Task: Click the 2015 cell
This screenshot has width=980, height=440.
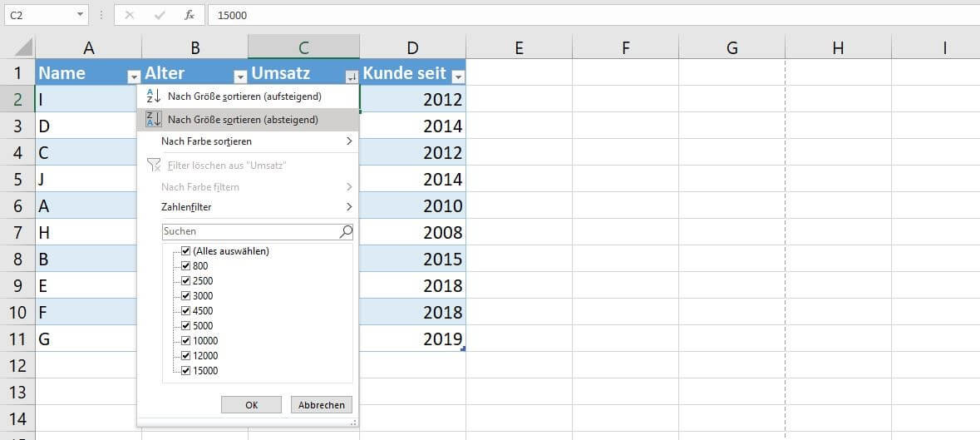Action: (x=412, y=259)
